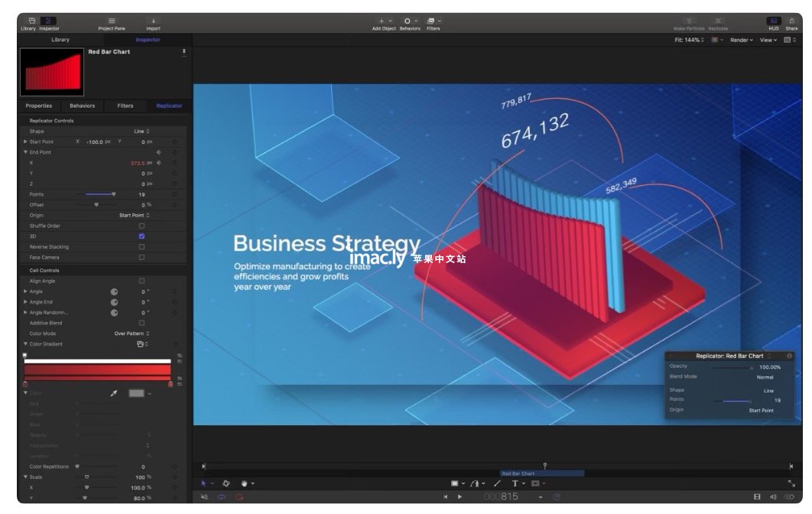Open the Behaviors inspector tab
Screen dimensions: 812x514
point(83,106)
